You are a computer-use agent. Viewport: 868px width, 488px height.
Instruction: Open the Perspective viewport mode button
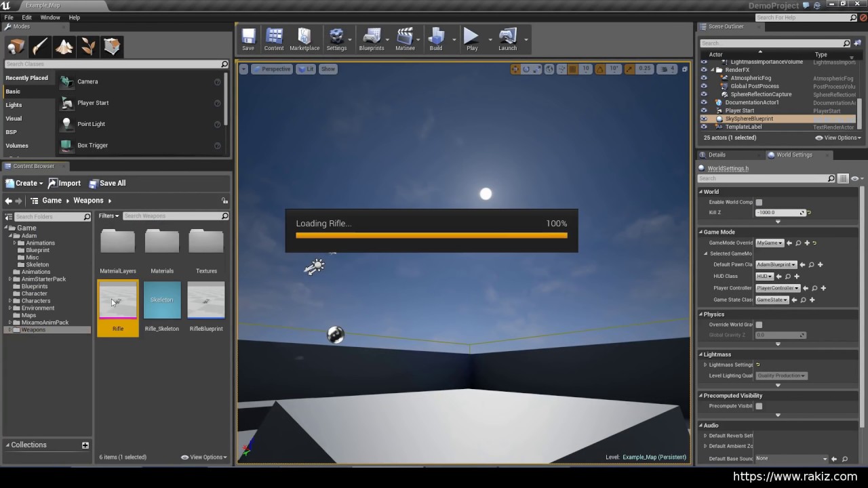click(x=273, y=69)
